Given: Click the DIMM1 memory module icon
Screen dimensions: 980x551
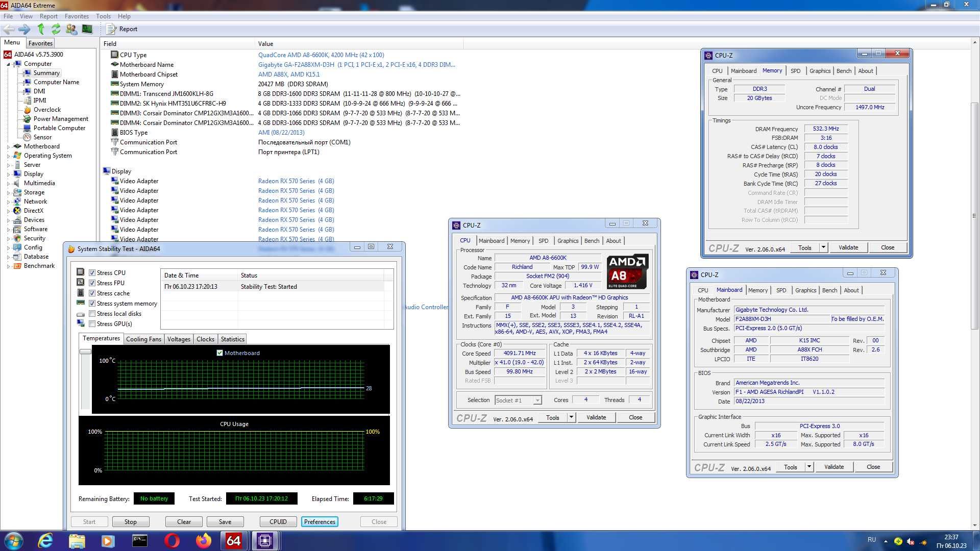Looking at the screenshot, I should click(115, 93).
